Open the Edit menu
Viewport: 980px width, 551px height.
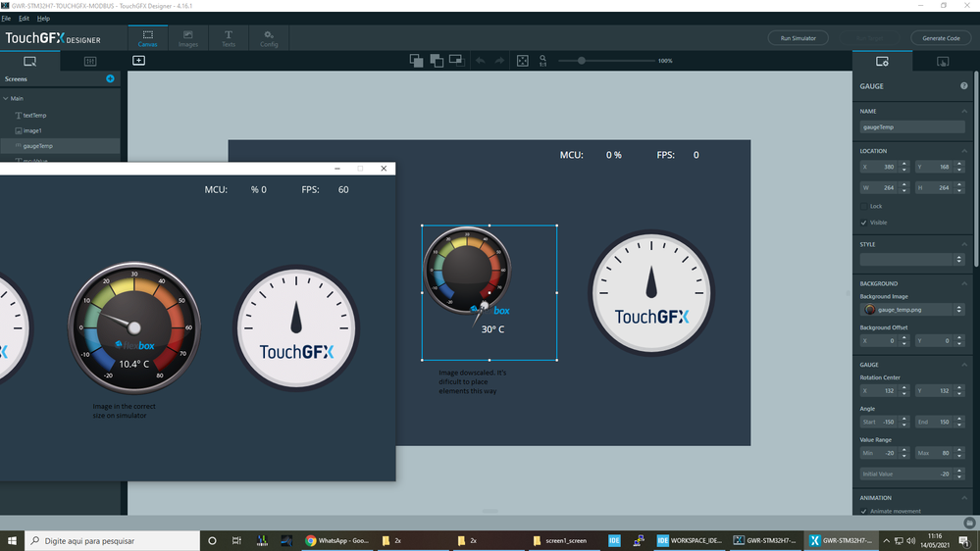(x=24, y=18)
